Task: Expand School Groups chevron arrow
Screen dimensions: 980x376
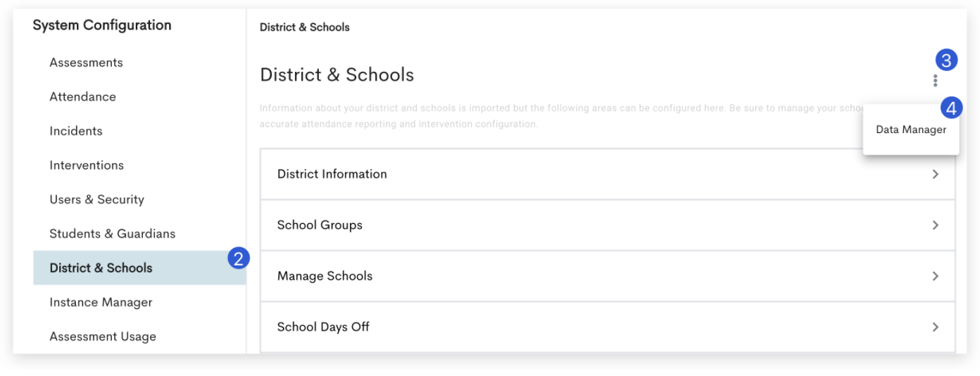Action: pos(935,225)
